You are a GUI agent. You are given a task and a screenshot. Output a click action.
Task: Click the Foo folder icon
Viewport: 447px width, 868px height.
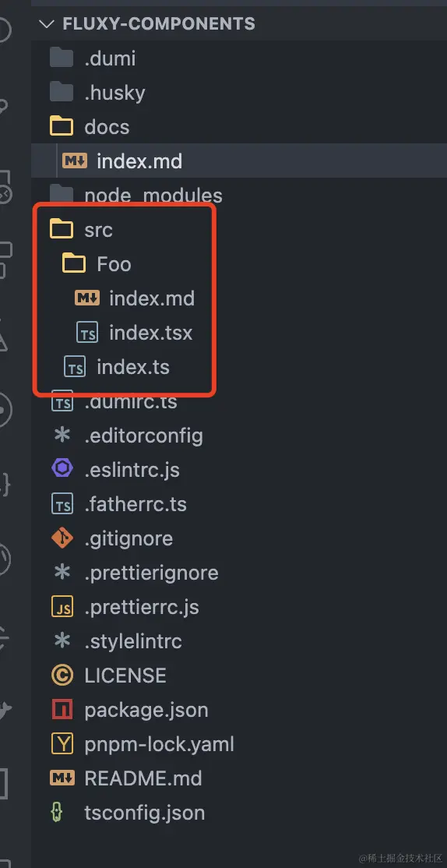click(73, 264)
